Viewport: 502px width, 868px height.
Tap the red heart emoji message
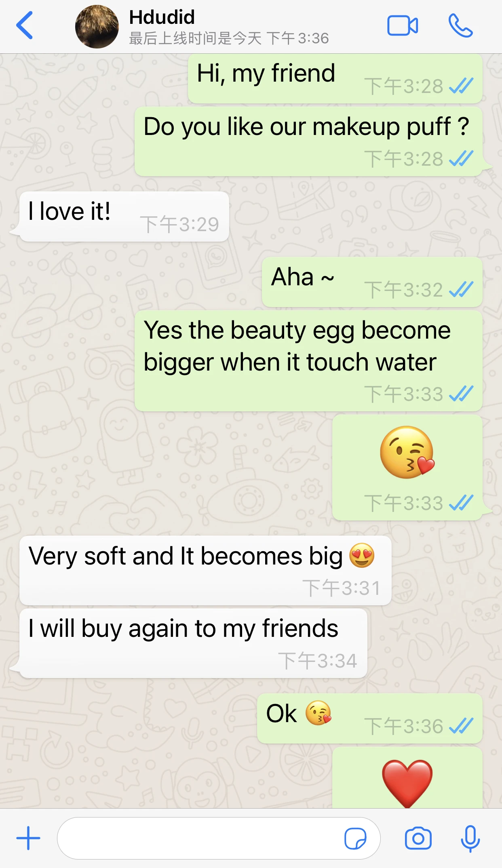click(407, 778)
